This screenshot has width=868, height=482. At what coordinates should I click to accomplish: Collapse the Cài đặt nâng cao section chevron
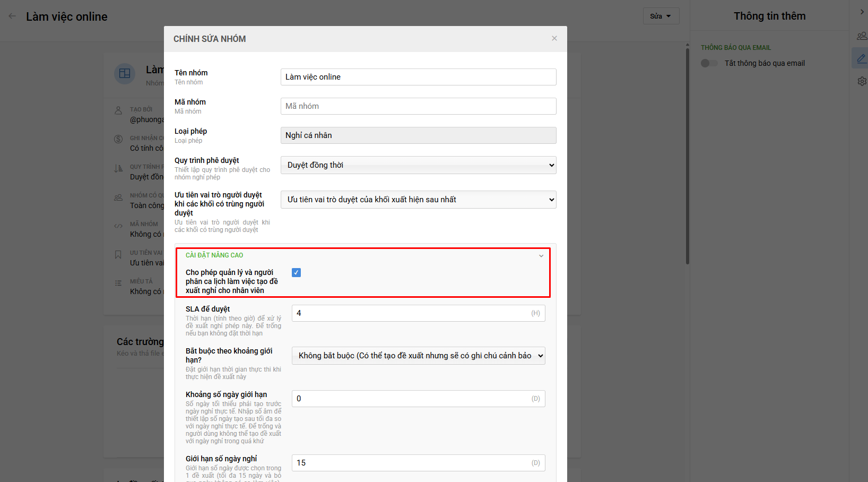click(541, 256)
